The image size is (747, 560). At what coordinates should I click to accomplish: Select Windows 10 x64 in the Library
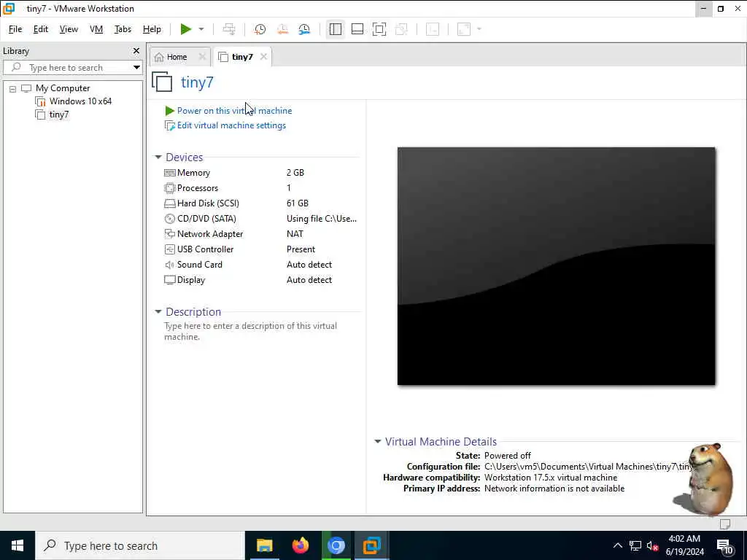click(x=80, y=101)
